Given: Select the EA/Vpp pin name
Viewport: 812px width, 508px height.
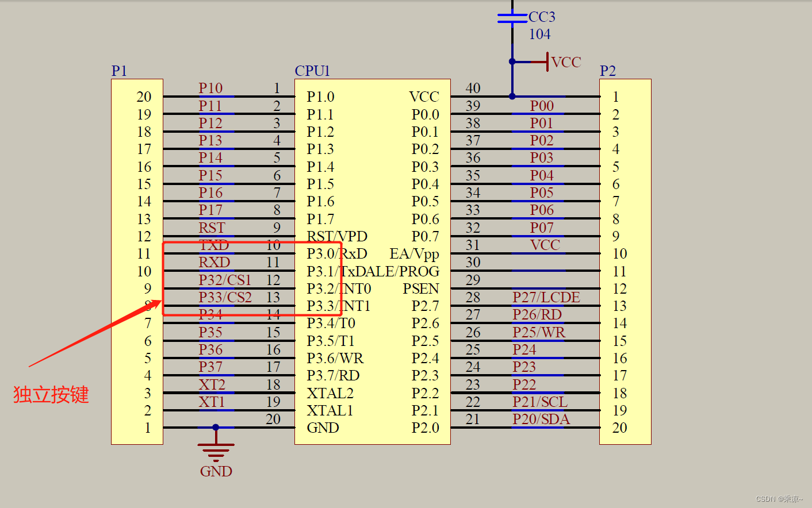Looking at the screenshot, I should pyautogui.click(x=414, y=254).
